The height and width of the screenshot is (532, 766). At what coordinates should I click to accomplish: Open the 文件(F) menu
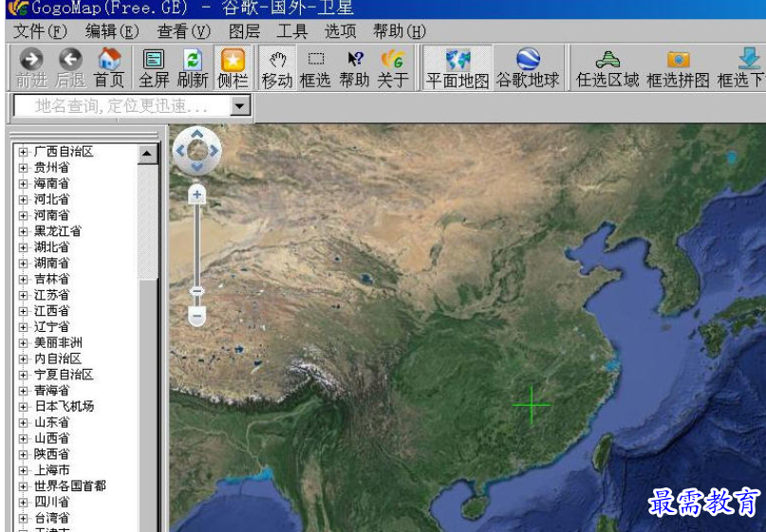[39, 31]
